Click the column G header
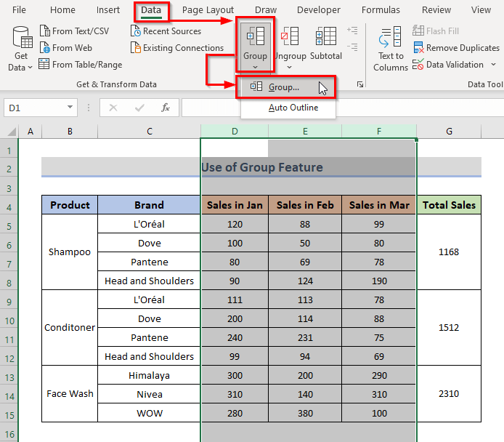This screenshot has height=442, width=504. pyautogui.click(x=449, y=132)
